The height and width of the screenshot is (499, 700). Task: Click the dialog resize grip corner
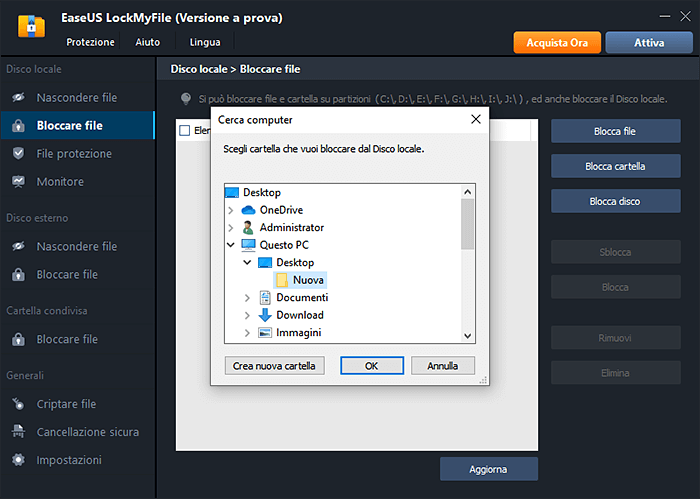pyautogui.click(x=483, y=380)
